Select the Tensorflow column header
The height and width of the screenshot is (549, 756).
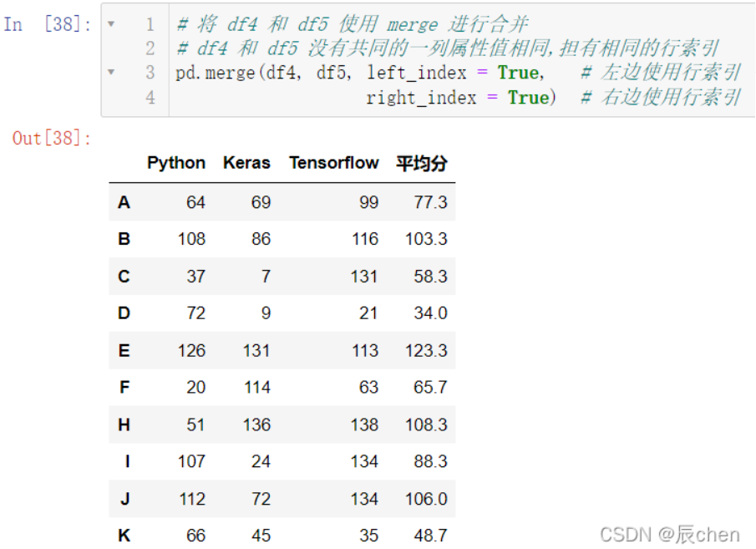(x=333, y=163)
